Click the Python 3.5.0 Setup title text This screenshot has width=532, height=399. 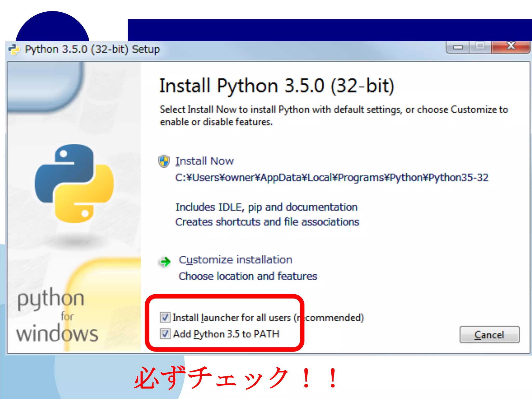tap(92, 49)
